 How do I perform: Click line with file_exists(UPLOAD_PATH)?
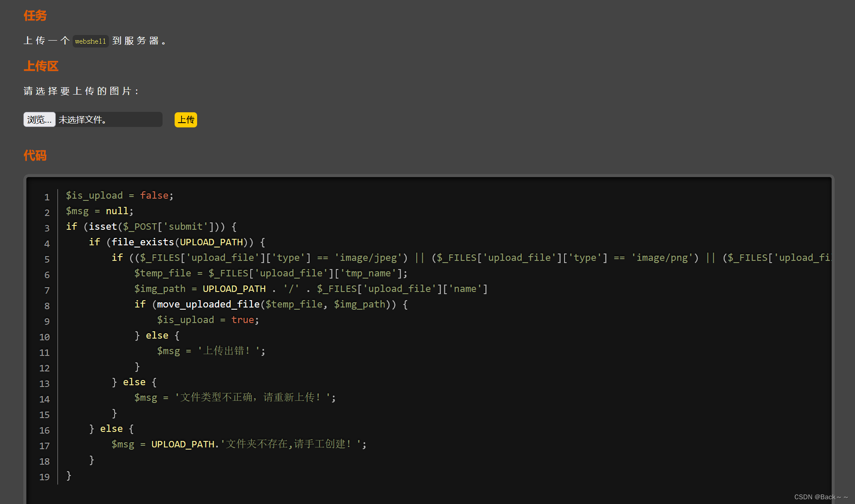pos(177,242)
